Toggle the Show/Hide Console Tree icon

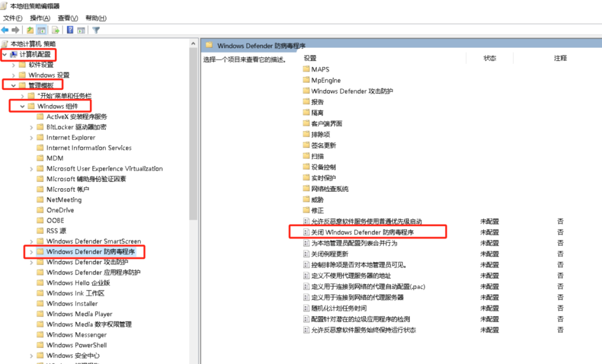click(41, 30)
